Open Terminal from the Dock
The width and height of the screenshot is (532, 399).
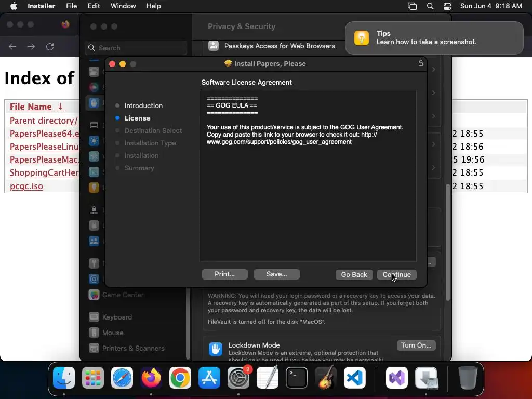(x=297, y=378)
